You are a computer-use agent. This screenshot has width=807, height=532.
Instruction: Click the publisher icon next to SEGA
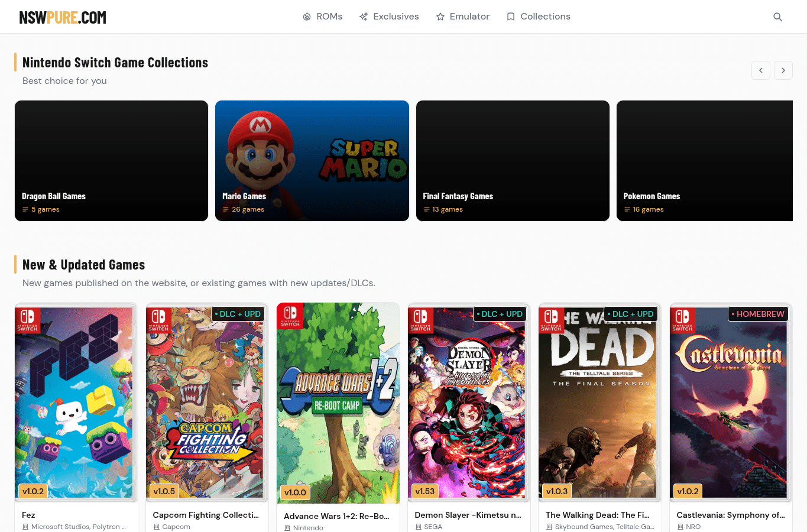419,527
